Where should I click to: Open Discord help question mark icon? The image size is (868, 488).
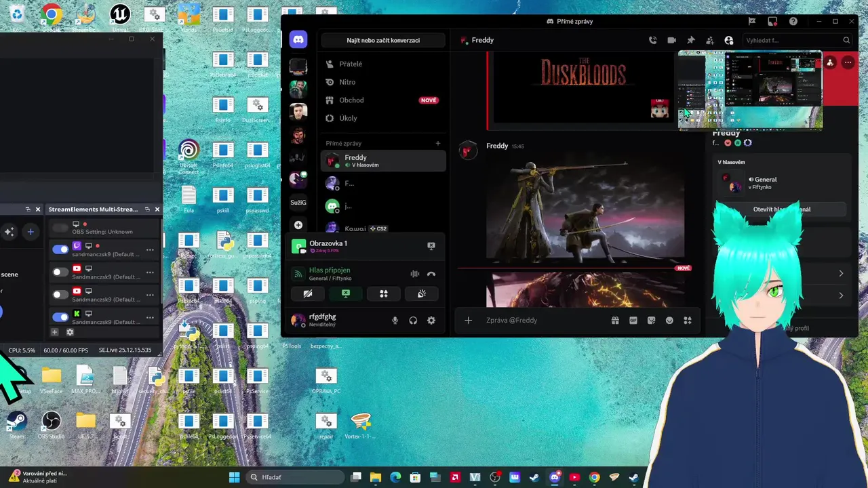pos(793,21)
